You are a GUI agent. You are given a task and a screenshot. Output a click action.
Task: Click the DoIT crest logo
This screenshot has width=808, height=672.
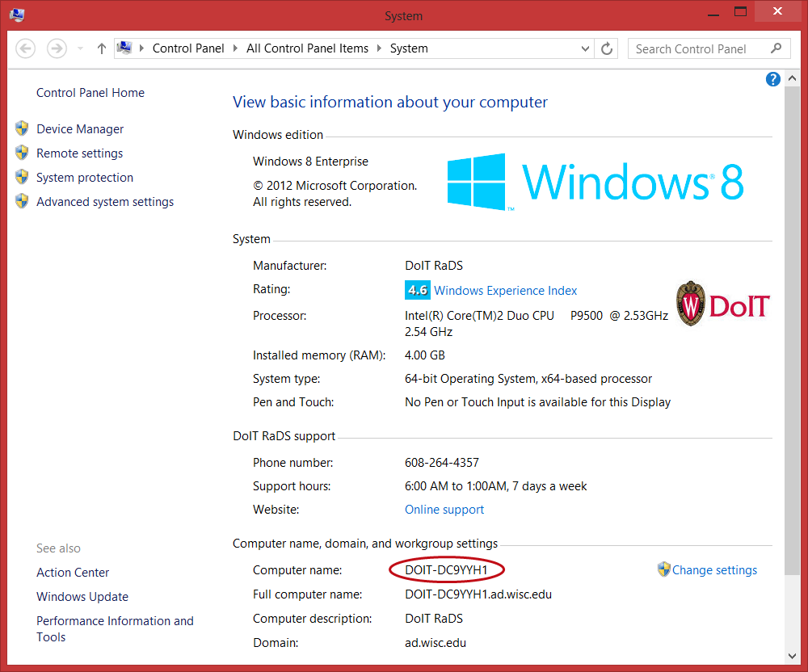point(723,304)
